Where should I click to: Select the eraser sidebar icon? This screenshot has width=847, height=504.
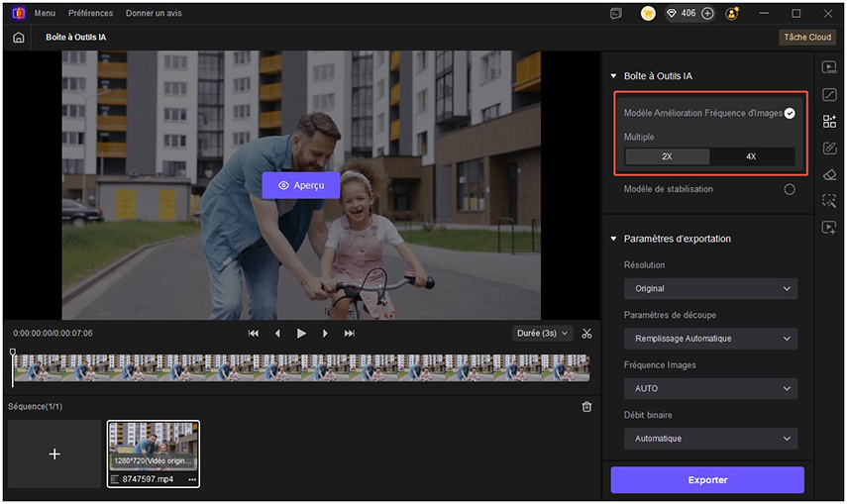tap(829, 174)
